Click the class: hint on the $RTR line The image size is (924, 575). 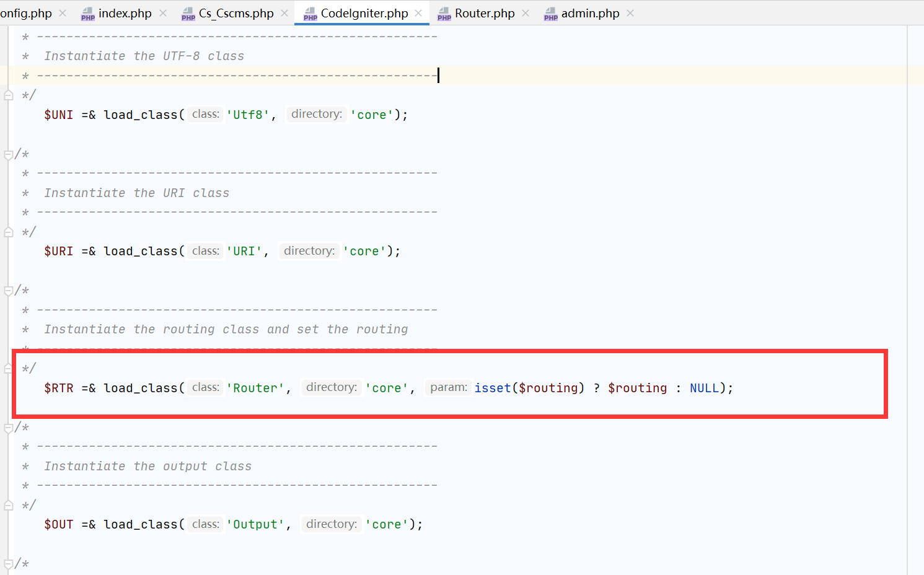point(206,387)
